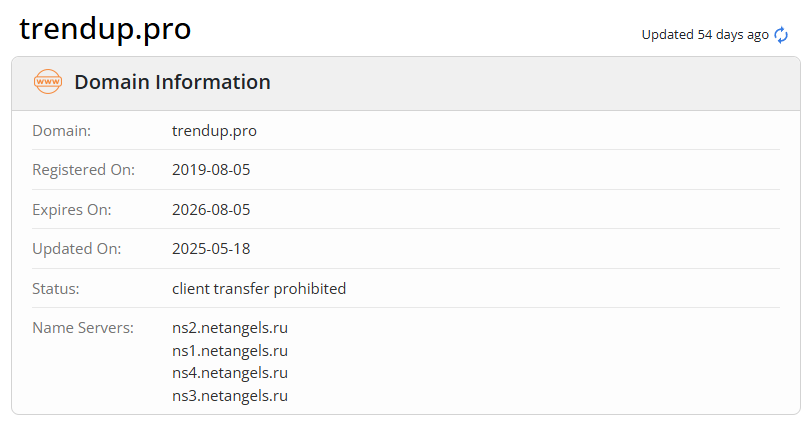Click the "client transfer prohibited" status
The height and width of the screenshot is (421, 803).
click(259, 289)
